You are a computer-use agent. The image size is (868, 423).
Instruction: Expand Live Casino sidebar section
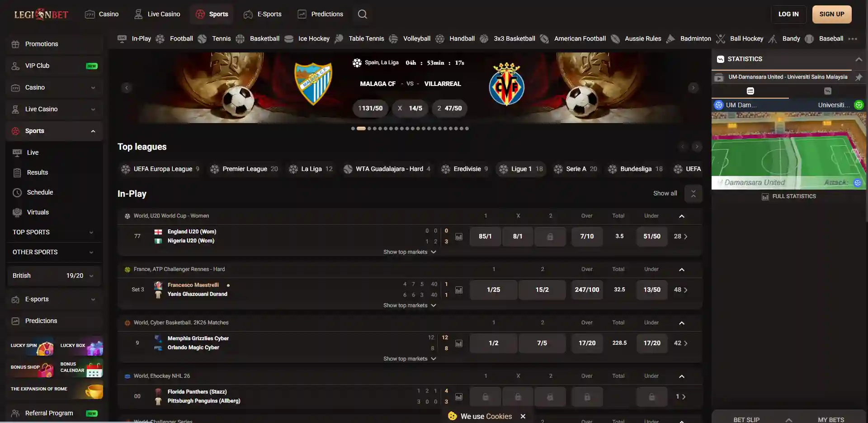54,109
